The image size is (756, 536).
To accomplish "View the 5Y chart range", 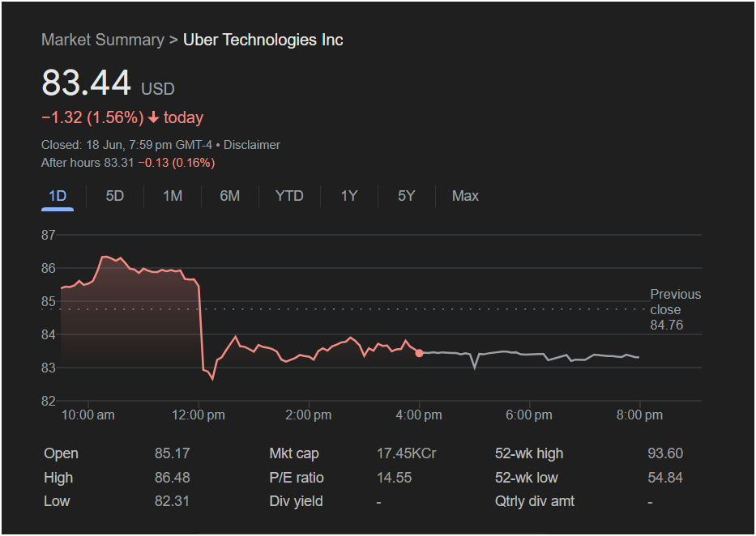I will tap(407, 196).
